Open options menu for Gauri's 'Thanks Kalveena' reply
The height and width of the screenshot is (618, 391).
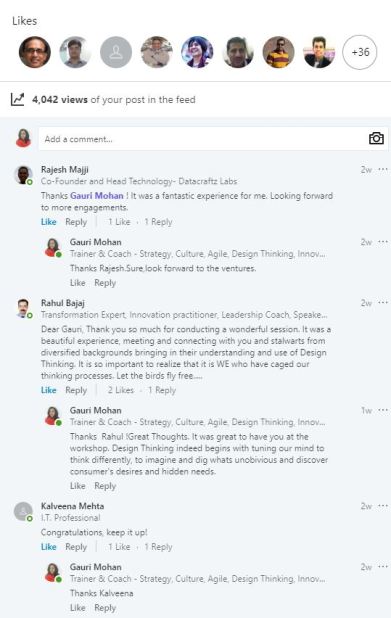(383, 567)
